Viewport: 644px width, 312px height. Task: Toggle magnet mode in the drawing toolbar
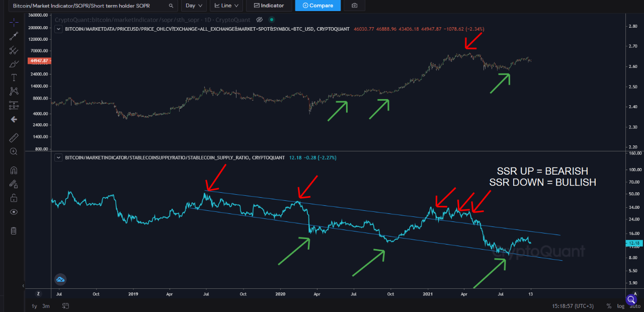[14, 171]
